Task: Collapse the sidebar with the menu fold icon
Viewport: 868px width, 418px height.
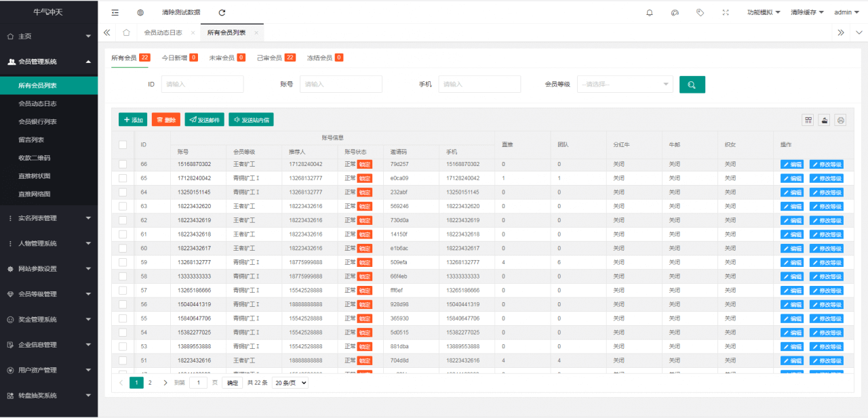Action: tap(115, 12)
